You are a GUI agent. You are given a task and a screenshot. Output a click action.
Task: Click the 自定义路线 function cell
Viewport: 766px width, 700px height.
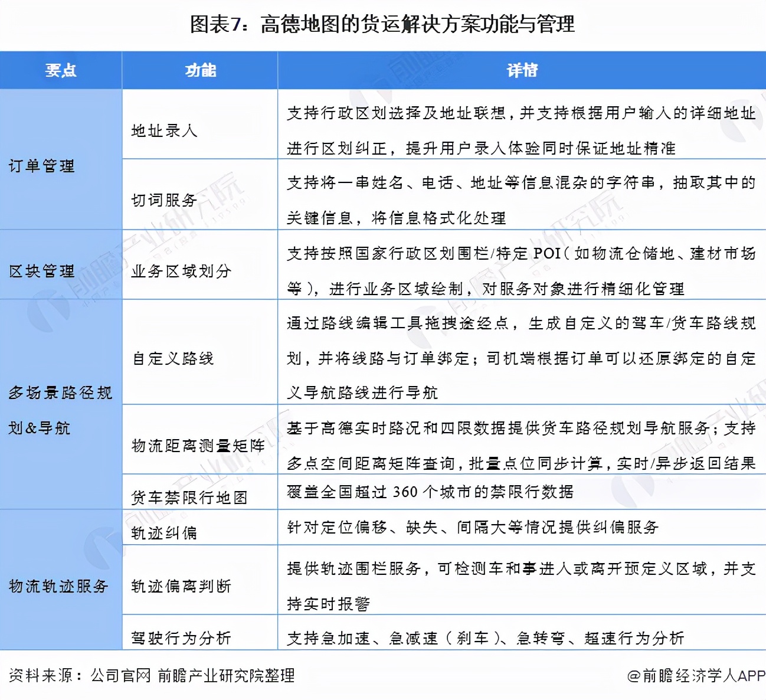(174, 358)
